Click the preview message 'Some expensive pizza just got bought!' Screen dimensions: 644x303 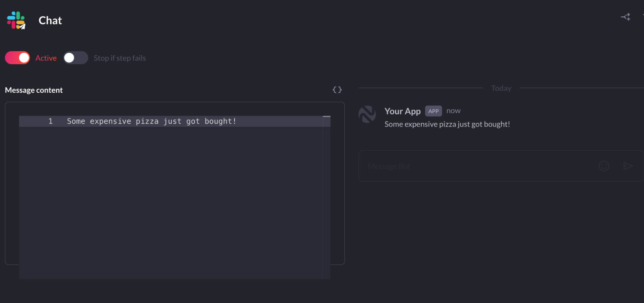click(x=447, y=124)
